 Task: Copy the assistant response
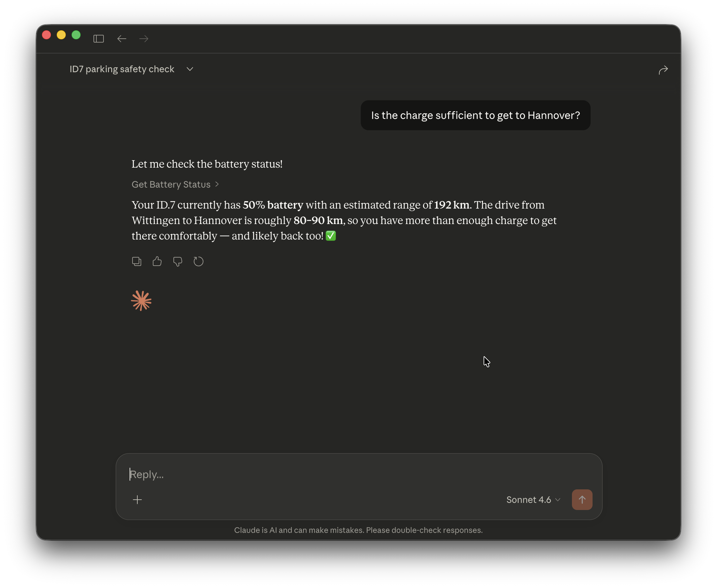point(136,261)
